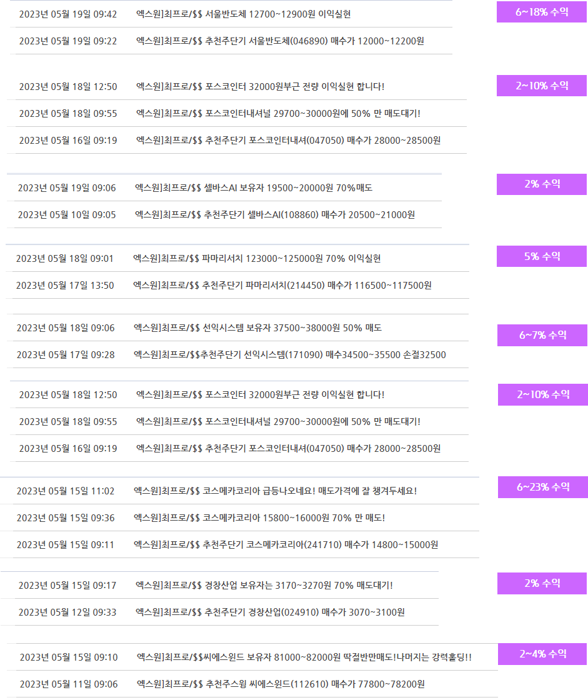View the 추천주단기 파마리서치(214450) 매수가 entry
This screenshot has width=588, height=700.
282,286
